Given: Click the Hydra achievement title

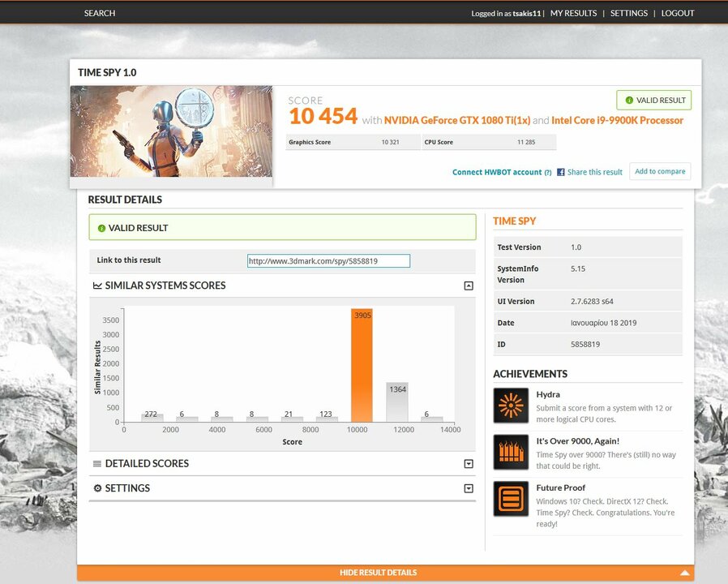Looking at the screenshot, I should tap(548, 394).
